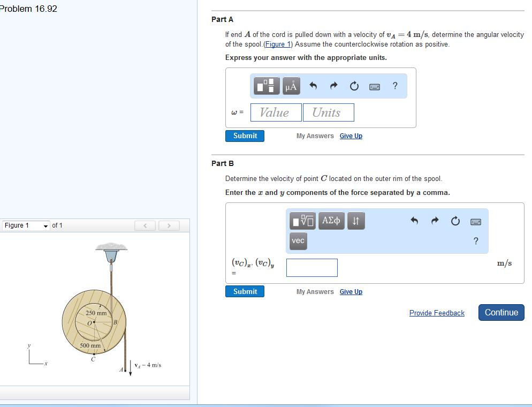The image size is (532, 407).
Task: Click Give Up for Part A
Action: coord(351,135)
